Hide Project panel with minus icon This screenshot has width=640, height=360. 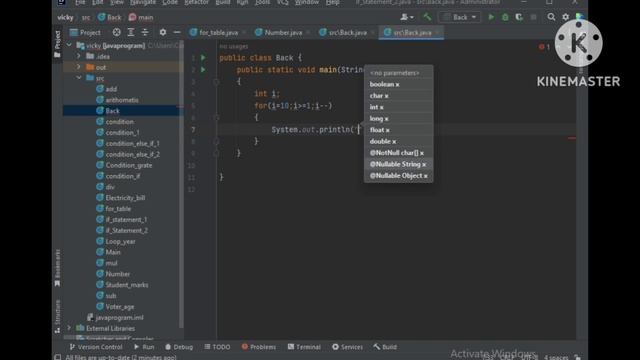click(x=177, y=32)
